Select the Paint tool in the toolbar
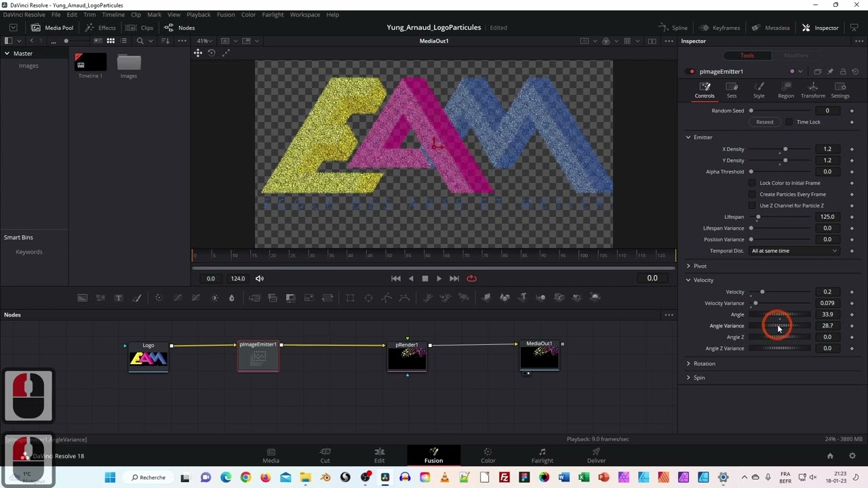The image size is (868, 488). (x=137, y=298)
